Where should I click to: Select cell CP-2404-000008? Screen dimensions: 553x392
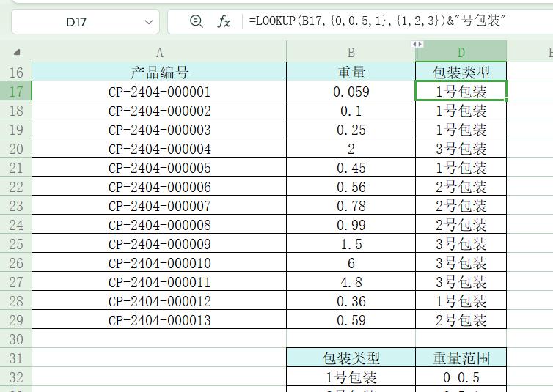pyautogui.click(x=159, y=224)
